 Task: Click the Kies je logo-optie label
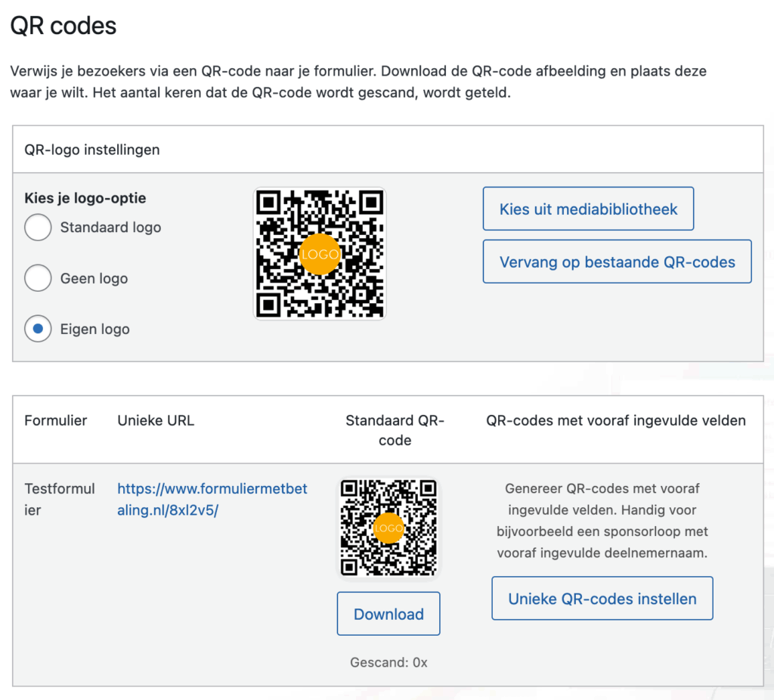85,198
